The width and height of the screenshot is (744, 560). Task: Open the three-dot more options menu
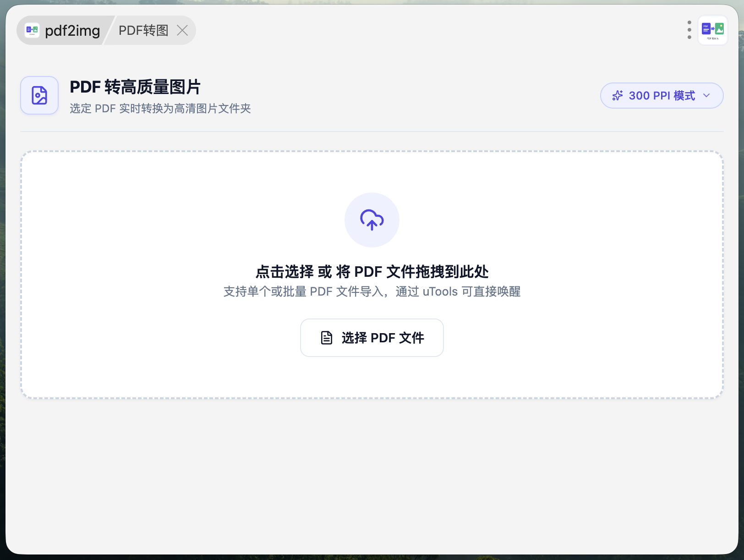(689, 30)
